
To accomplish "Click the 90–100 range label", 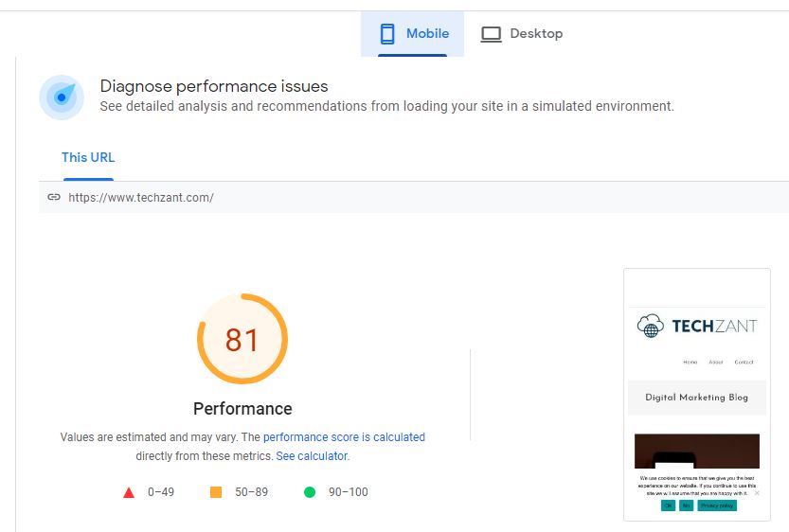I will (349, 492).
